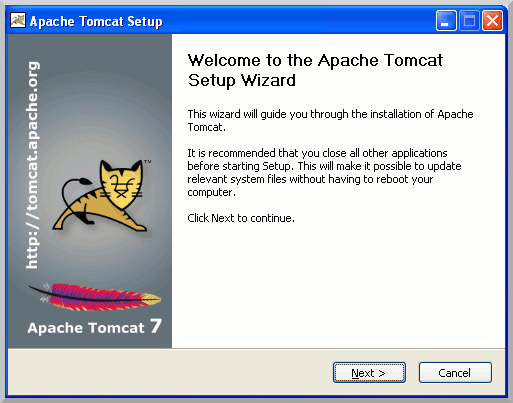Click the TM trademark symbol near cat
The height and width of the screenshot is (403, 513).
148,162
